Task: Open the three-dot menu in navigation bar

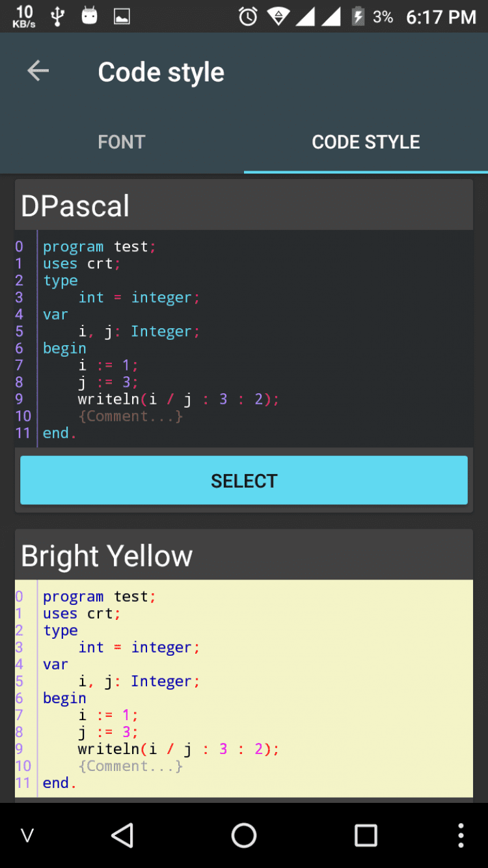Action: pyautogui.click(x=461, y=835)
